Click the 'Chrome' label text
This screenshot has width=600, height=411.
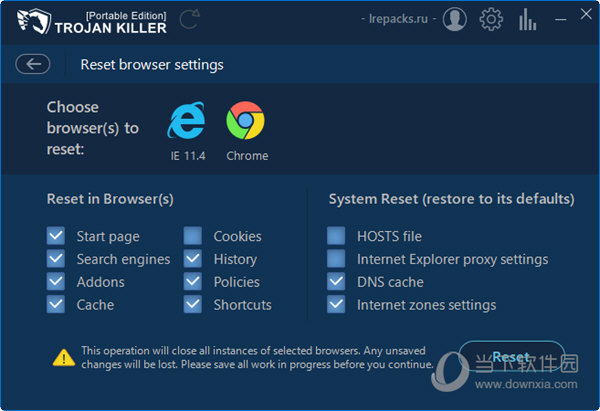[247, 156]
